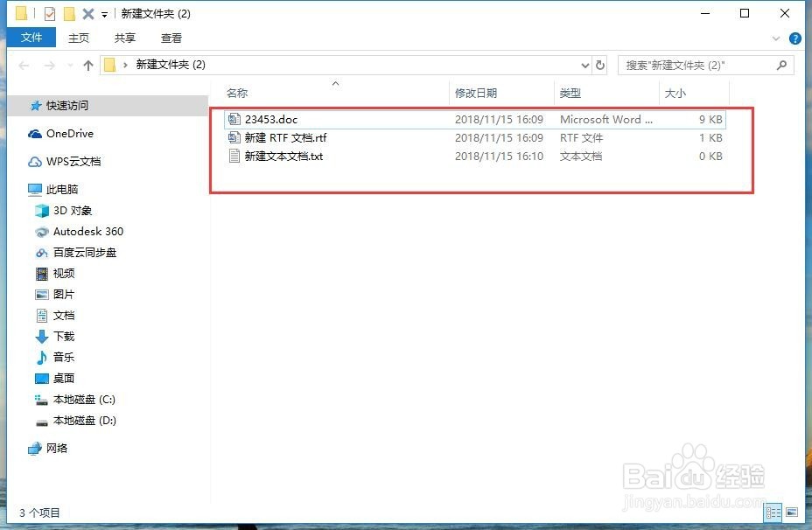The height and width of the screenshot is (530, 812).
Task: Open the 音乐 folder
Action: [x=64, y=357]
